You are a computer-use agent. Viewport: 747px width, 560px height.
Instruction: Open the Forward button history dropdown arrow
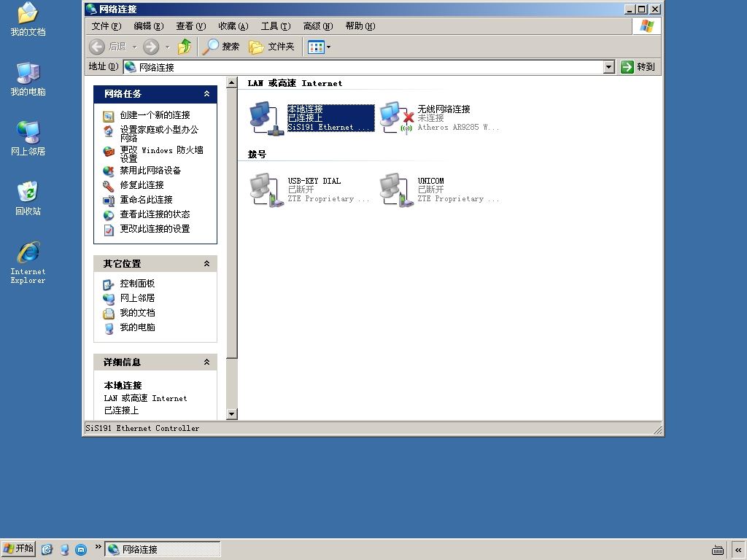pos(167,47)
